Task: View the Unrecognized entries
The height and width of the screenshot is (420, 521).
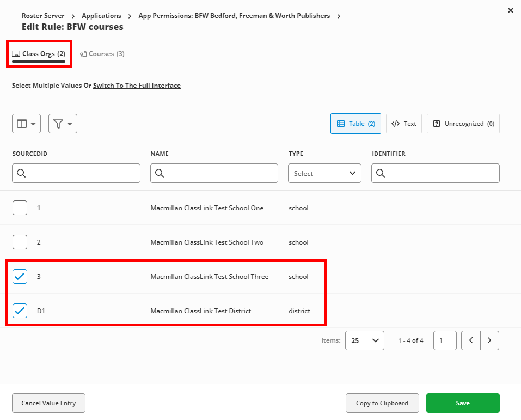Action: [x=463, y=124]
